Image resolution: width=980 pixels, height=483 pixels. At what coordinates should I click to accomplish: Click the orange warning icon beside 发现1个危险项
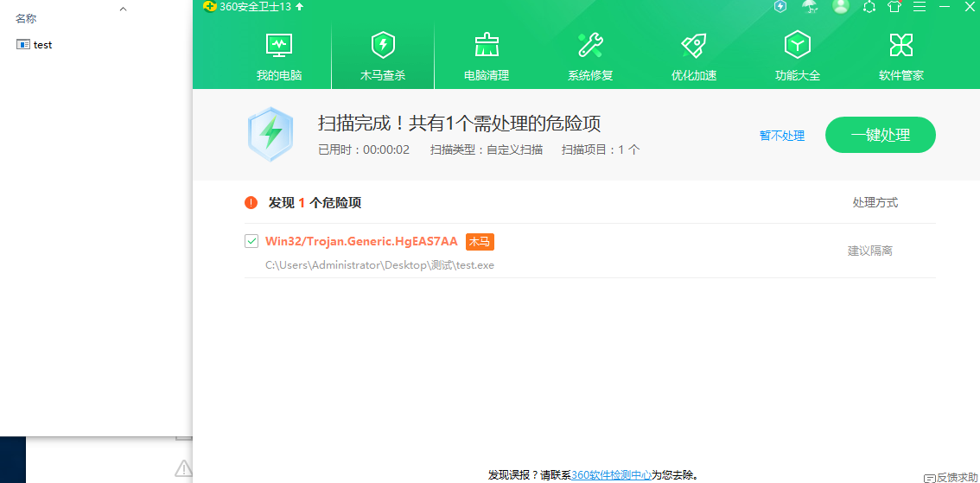251,202
